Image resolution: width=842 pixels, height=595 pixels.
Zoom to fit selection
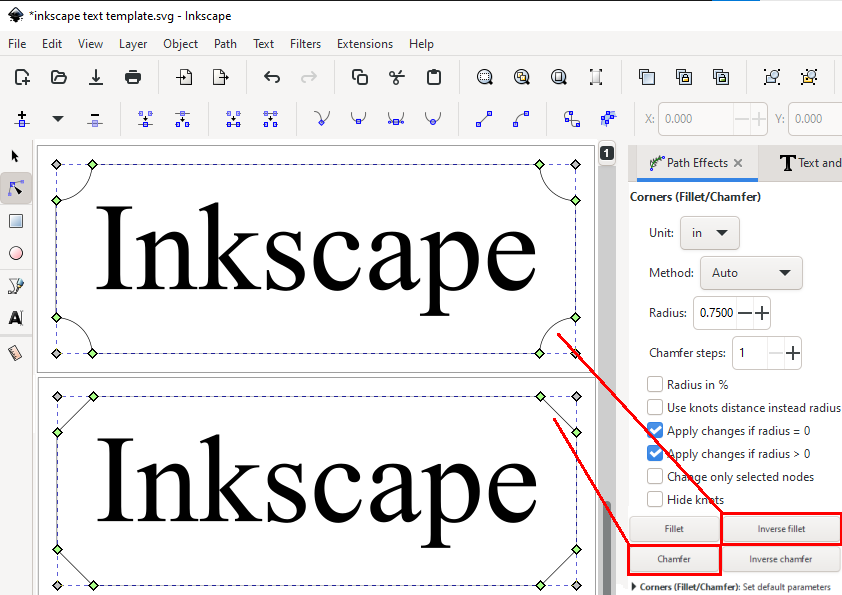(484, 77)
